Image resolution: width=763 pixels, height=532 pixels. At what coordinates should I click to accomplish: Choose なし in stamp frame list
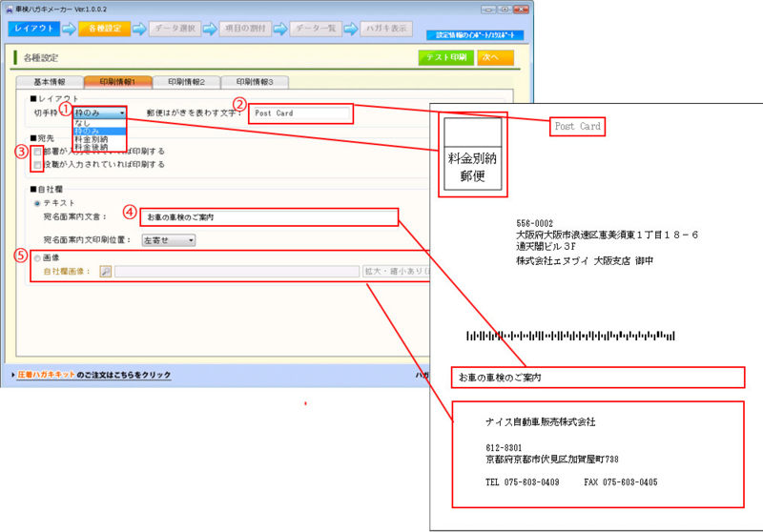coord(100,124)
